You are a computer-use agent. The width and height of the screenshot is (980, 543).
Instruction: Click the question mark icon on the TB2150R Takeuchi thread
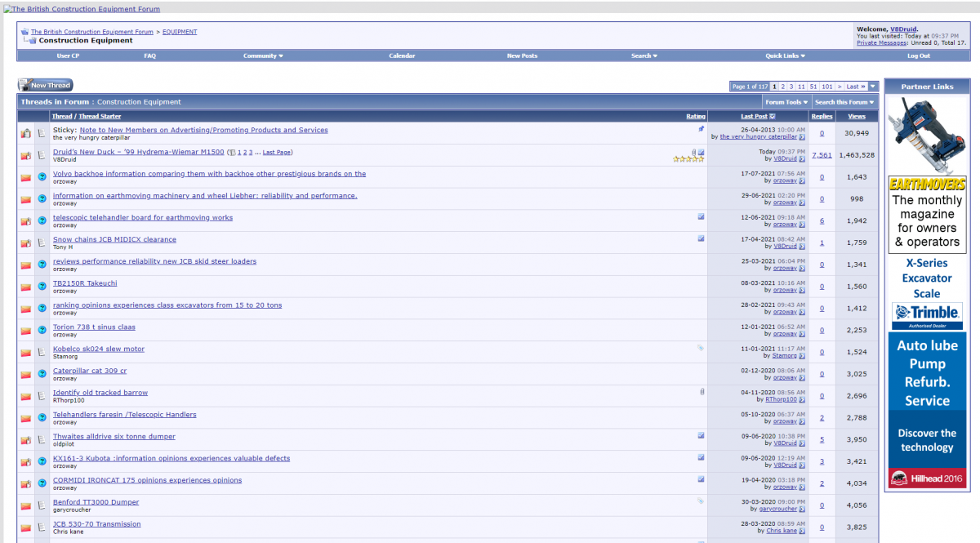(x=42, y=286)
